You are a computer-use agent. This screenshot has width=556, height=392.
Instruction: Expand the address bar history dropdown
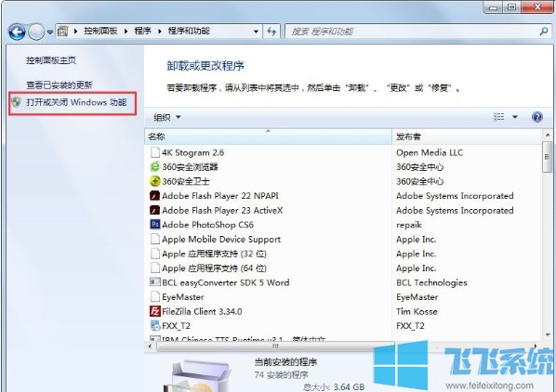pyautogui.click(x=256, y=32)
